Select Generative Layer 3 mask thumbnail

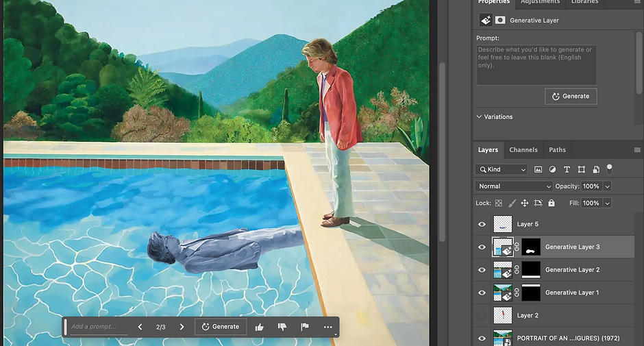tap(531, 247)
